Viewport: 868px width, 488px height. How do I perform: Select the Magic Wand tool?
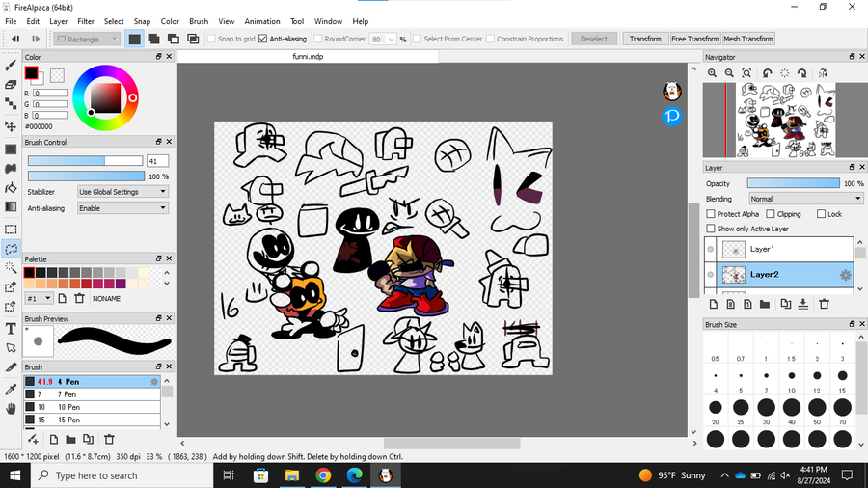pyautogui.click(x=11, y=268)
